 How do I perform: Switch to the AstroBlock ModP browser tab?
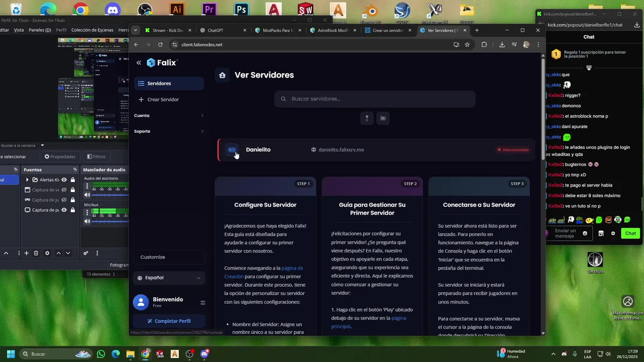[x=332, y=30]
